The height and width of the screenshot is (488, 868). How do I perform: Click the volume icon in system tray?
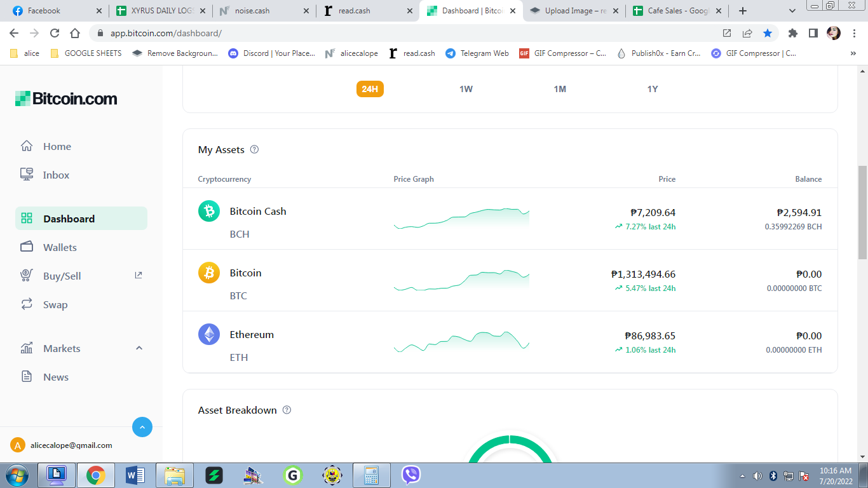click(757, 476)
